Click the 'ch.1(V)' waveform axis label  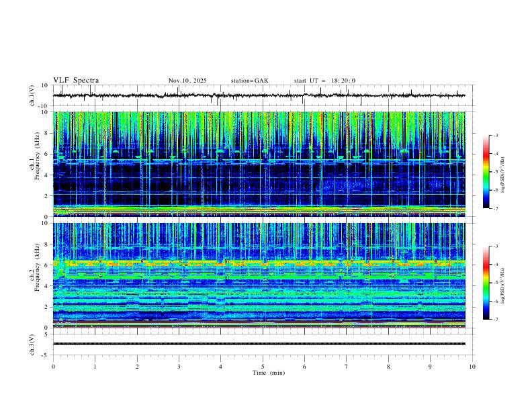click(x=32, y=95)
